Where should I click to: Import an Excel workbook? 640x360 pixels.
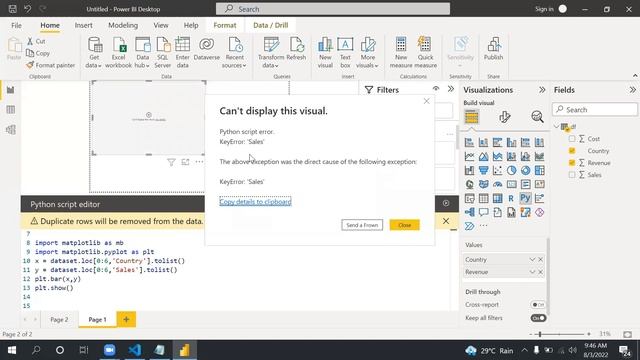(x=118, y=52)
